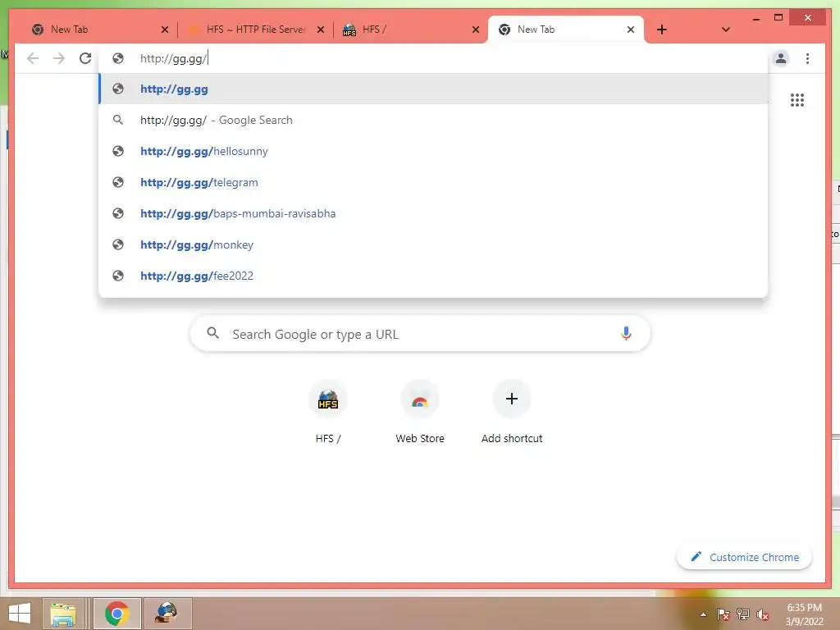The width and height of the screenshot is (840, 630).
Task: Select the active New Tab tab
Action: tap(565, 30)
